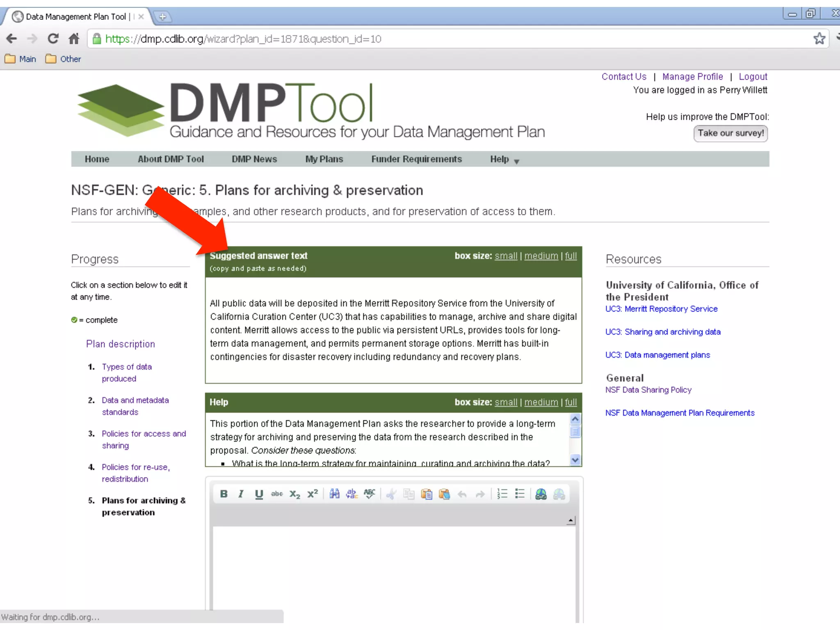The height and width of the screenshot is (630, 840).
Task: Open the My Plans menu item
Action: click(x=324, y=159)
